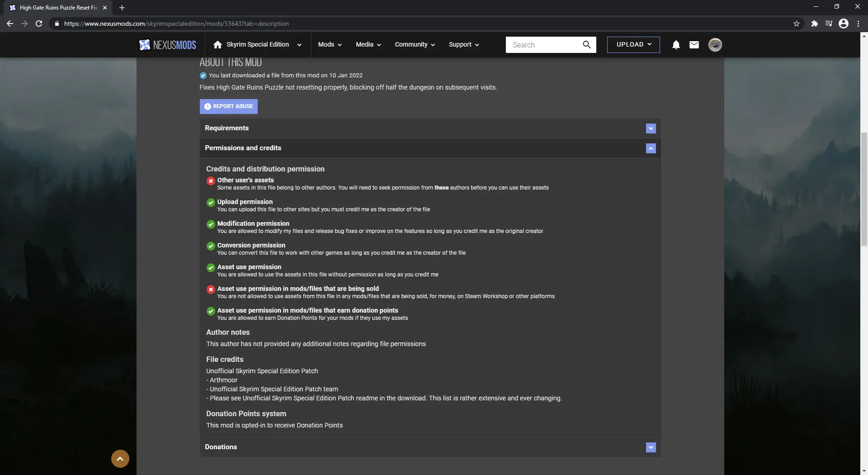The height and width of the screenshot is (475, 868).
Task: Select the High Gate Ruins Puzzle Reset Fix tab
Action: 58,8
